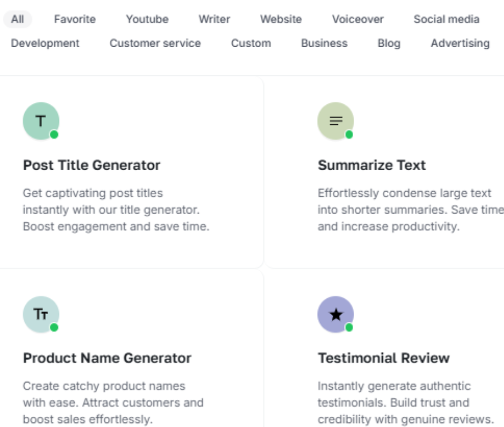This screenshot has height=427, width=504.
Task: Filter by Social media category
Action: 446,19
